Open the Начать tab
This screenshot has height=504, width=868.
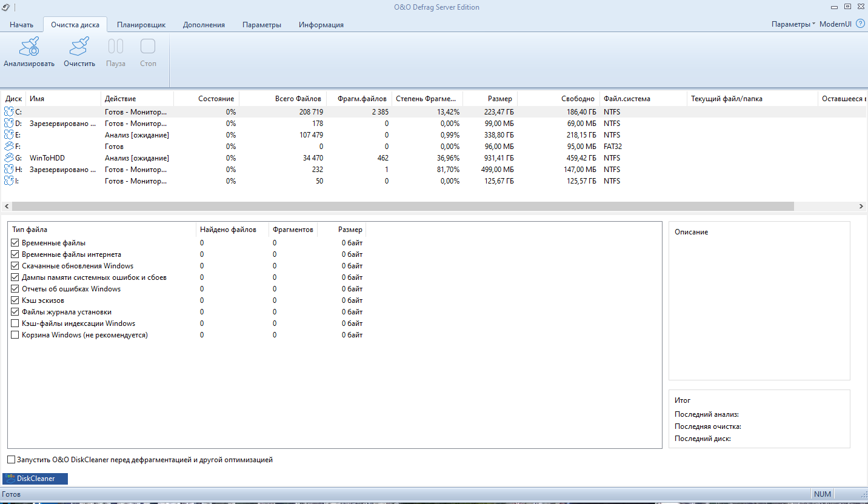click(x=22, y=25)
